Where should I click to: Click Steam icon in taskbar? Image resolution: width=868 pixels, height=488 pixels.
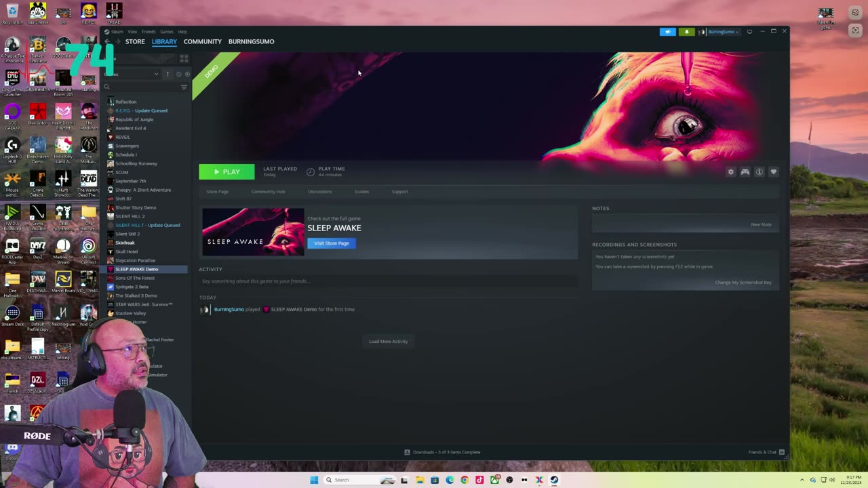pos(554,480)
